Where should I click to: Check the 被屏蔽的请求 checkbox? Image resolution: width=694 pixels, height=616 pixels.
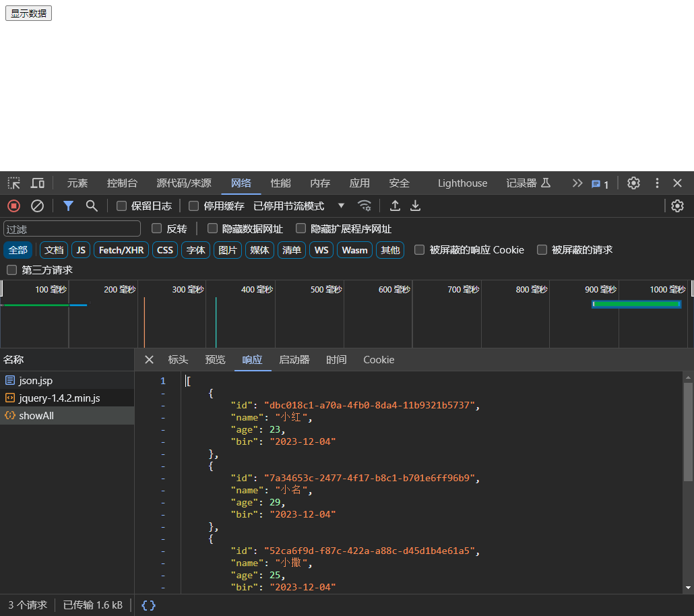pos(542,250)
